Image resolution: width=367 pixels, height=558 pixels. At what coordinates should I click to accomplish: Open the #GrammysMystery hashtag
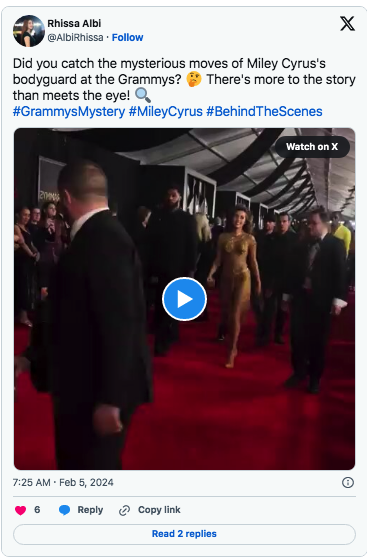pyautogui.click(x=69, y=111)
